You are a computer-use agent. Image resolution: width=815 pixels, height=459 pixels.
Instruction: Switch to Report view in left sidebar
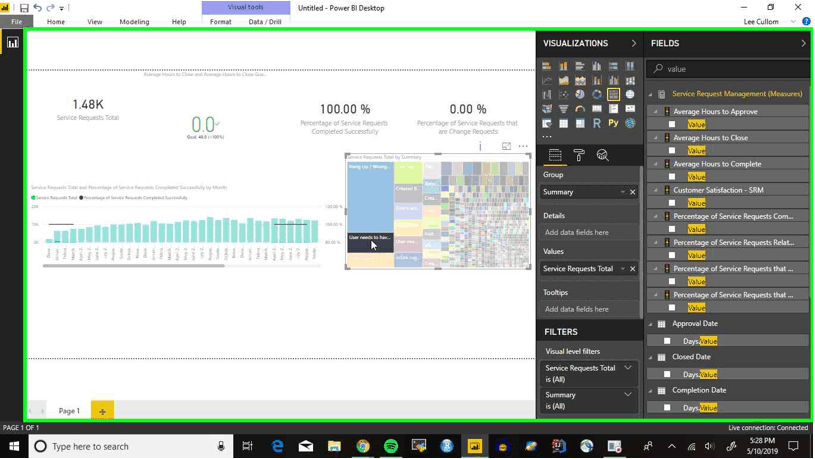coord(12,43)
